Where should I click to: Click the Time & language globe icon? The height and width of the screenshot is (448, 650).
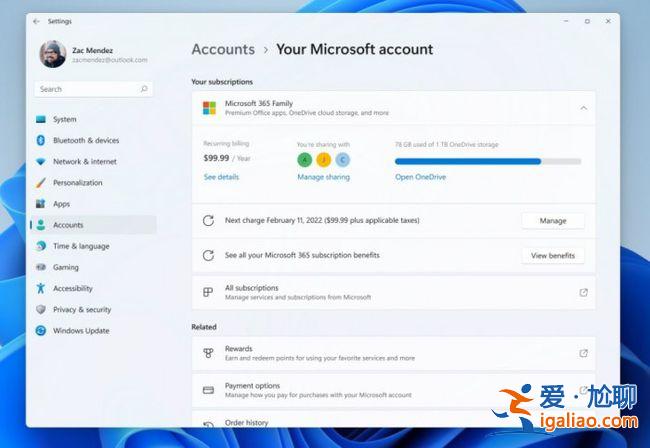tap(41, 246)
